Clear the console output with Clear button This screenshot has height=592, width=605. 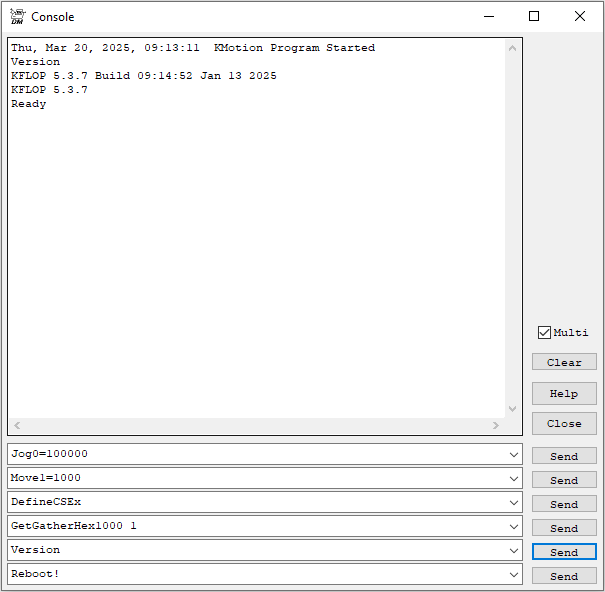pos(564,362)
